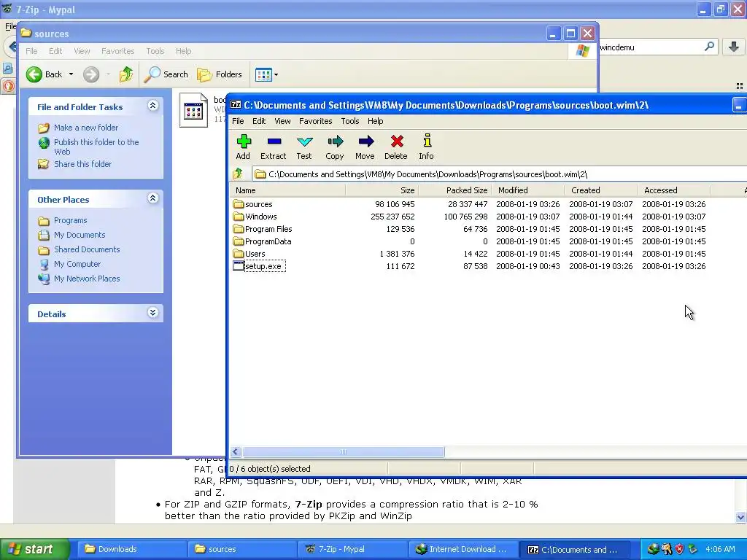747x560 pixels.
Task: Sort by Accessed column header
Action: (674, 190)
